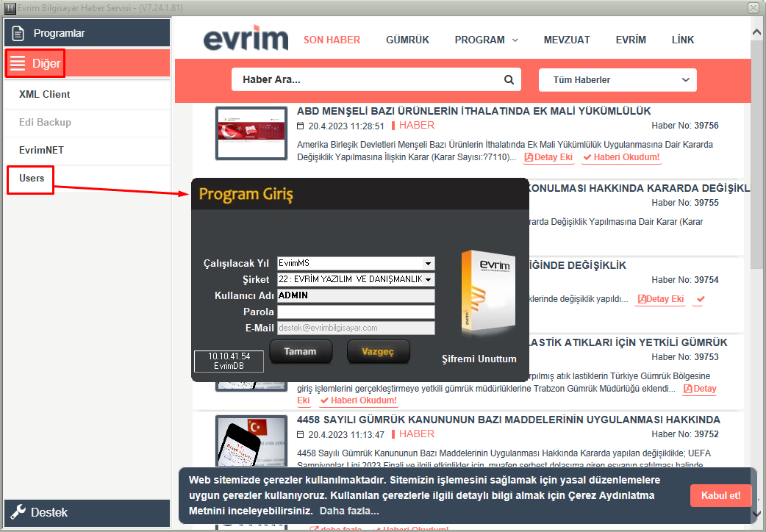The height and width of the screenshot is (532, 766).
Task: Click the Diğer hamburger menu icon
Action: 18,63
